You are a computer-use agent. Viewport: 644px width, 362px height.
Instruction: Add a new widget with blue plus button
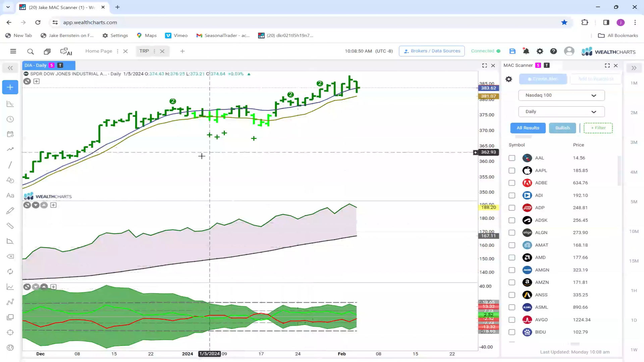(x=10, y=87)
